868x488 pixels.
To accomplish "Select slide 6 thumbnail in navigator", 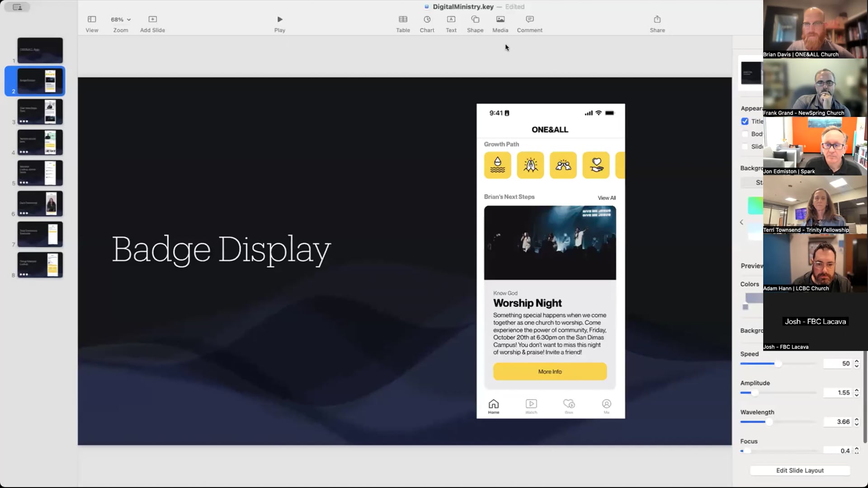I will point(40,203).
